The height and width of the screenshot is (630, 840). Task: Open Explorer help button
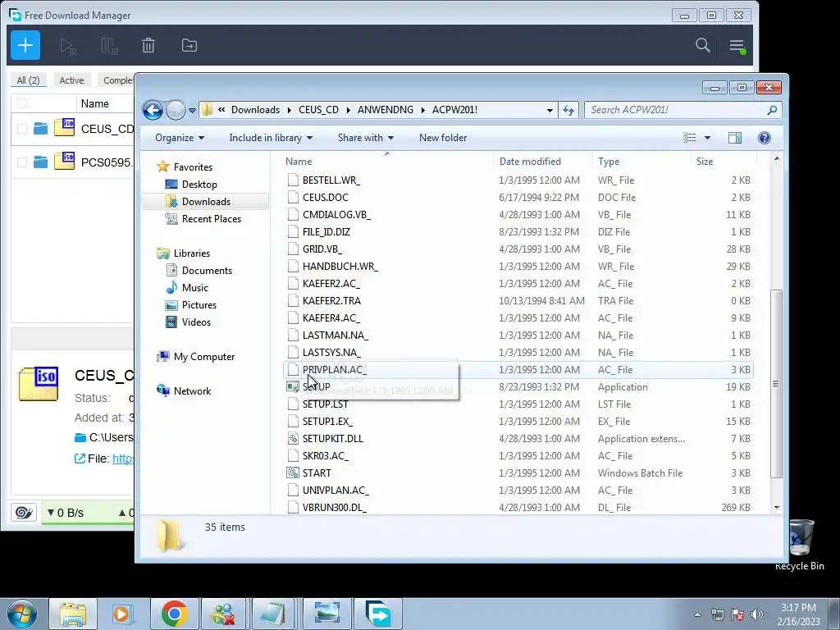pos(765,138)
